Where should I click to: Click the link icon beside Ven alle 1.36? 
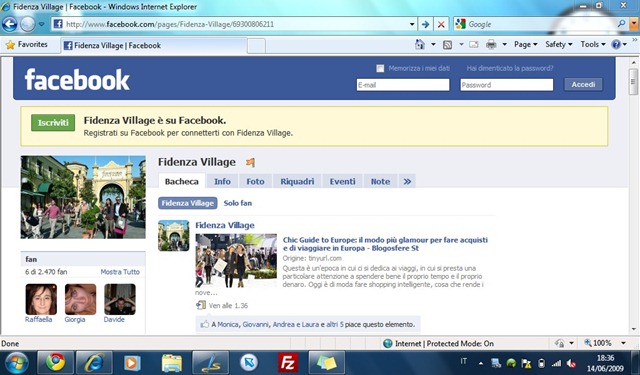[200, 305]
